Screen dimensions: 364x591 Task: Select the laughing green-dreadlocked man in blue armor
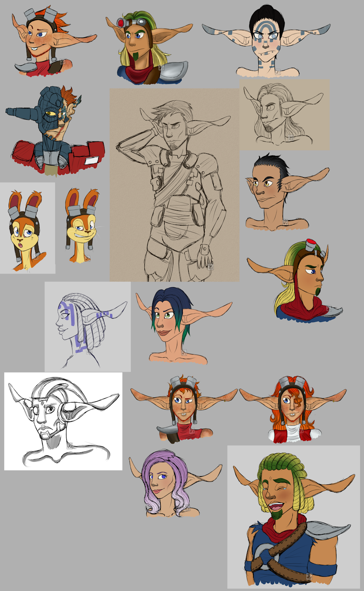coord(294,517)
